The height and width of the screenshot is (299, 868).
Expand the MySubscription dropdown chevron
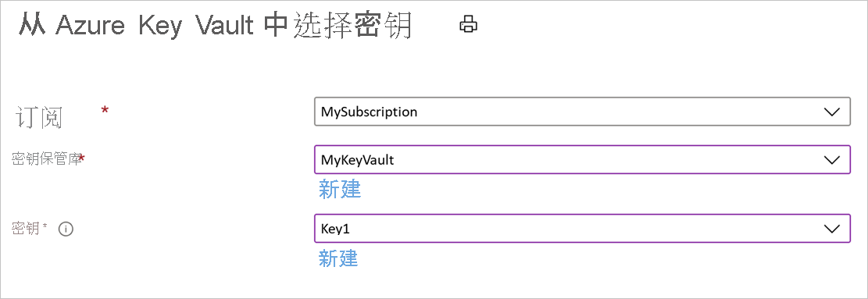coord(831,112)
